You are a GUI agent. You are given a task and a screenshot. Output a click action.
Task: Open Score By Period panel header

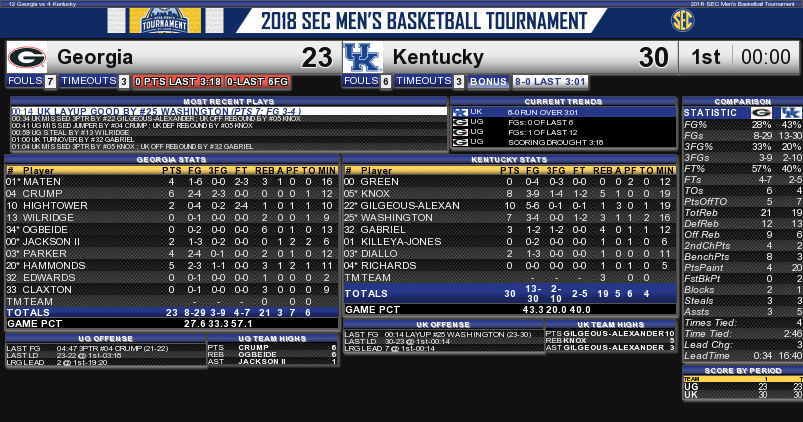(743, 370)
